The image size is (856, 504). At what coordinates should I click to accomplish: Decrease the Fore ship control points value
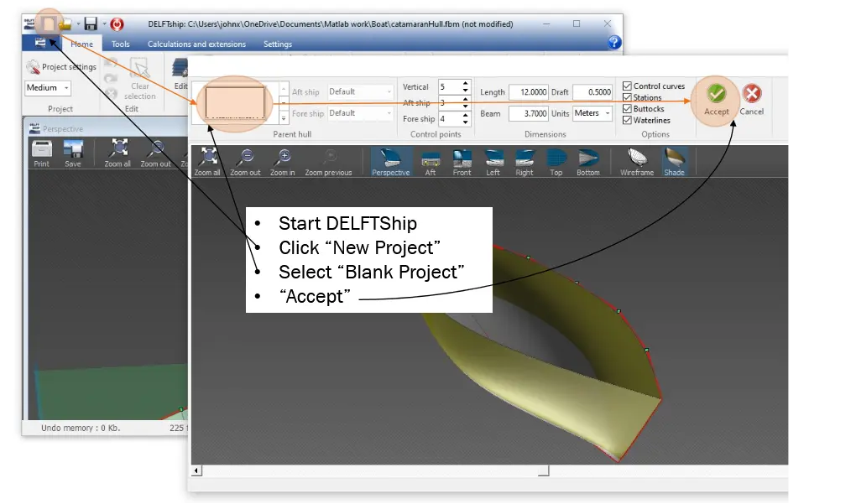point(466,122)
